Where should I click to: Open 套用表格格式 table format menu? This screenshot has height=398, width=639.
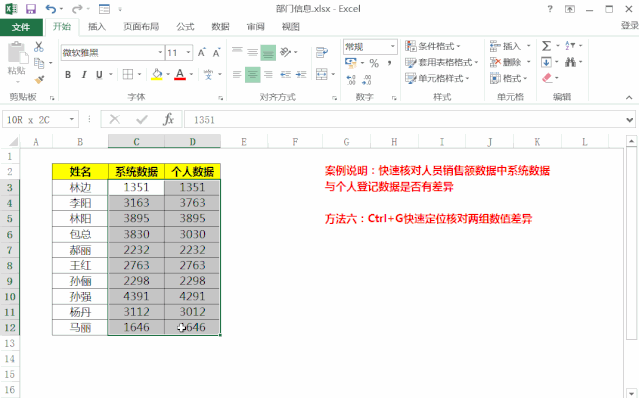click(x=441, y=62)
